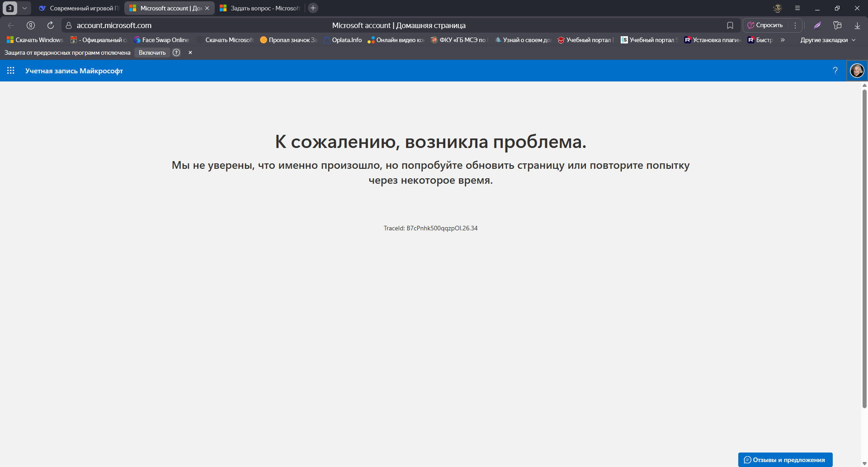This screenshot has height=467, width=868.
Task: Show more bookmarks with double chevron
Action: [x=783, y=40]
